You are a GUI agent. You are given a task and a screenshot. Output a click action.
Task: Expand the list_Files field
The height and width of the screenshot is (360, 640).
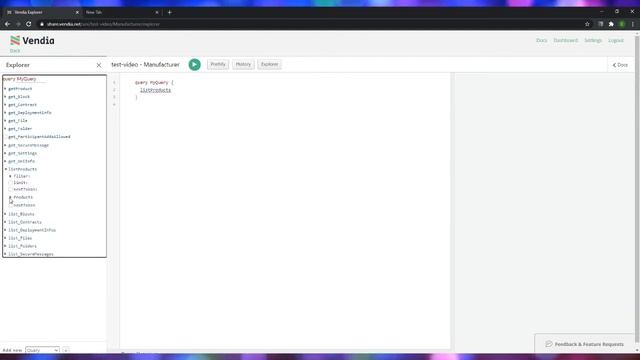coord(5,238)
